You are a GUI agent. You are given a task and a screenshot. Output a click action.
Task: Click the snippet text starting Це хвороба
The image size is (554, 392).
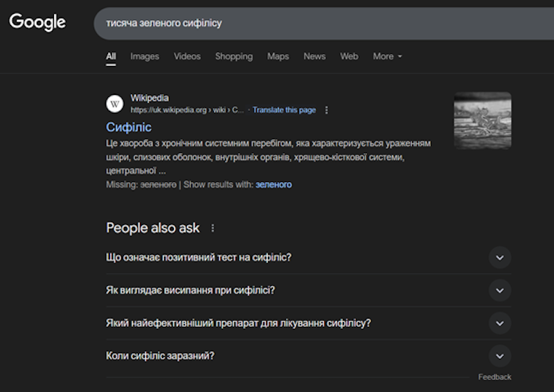click(268, 157)
